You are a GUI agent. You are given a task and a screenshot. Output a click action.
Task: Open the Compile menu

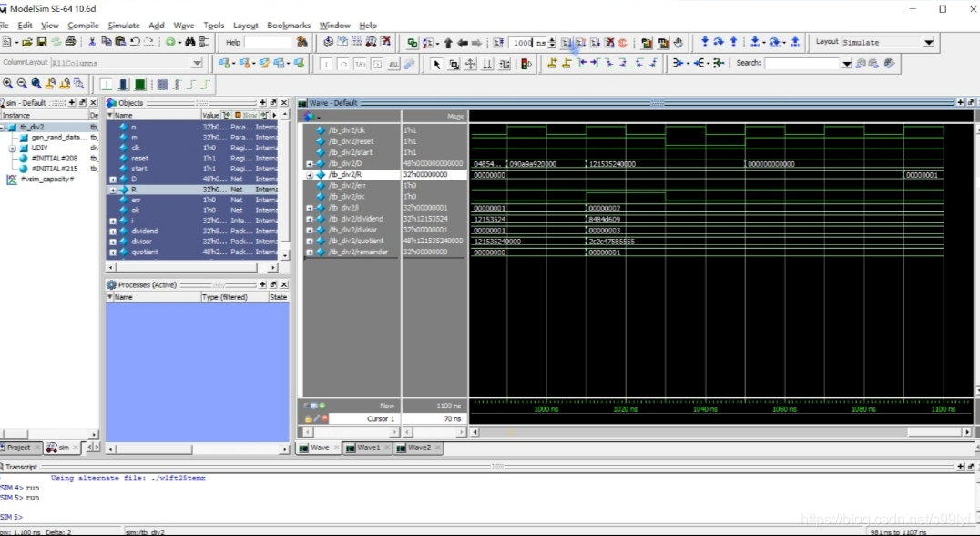(x=83, y=25)
